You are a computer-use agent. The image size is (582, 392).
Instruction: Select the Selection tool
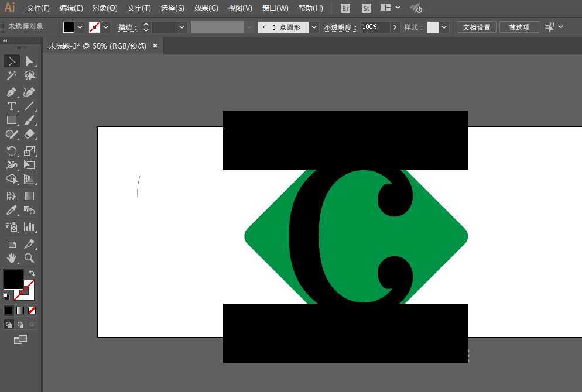pyautogui.click(x=12, y=61)
